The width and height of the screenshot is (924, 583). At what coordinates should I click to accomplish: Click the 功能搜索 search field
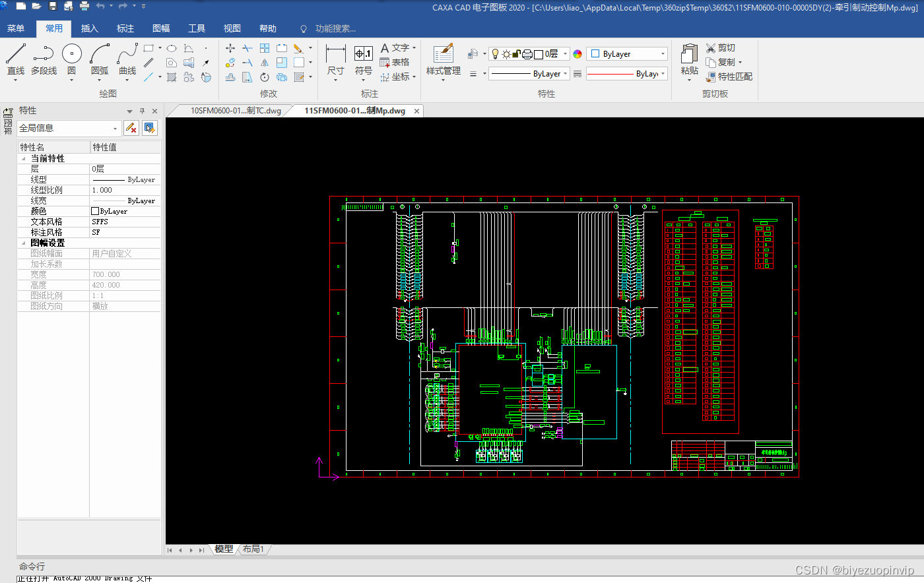(x=335, y=28)
